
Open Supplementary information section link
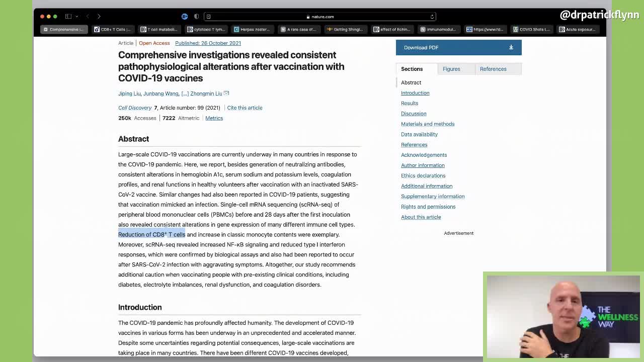tap(433, 196)
